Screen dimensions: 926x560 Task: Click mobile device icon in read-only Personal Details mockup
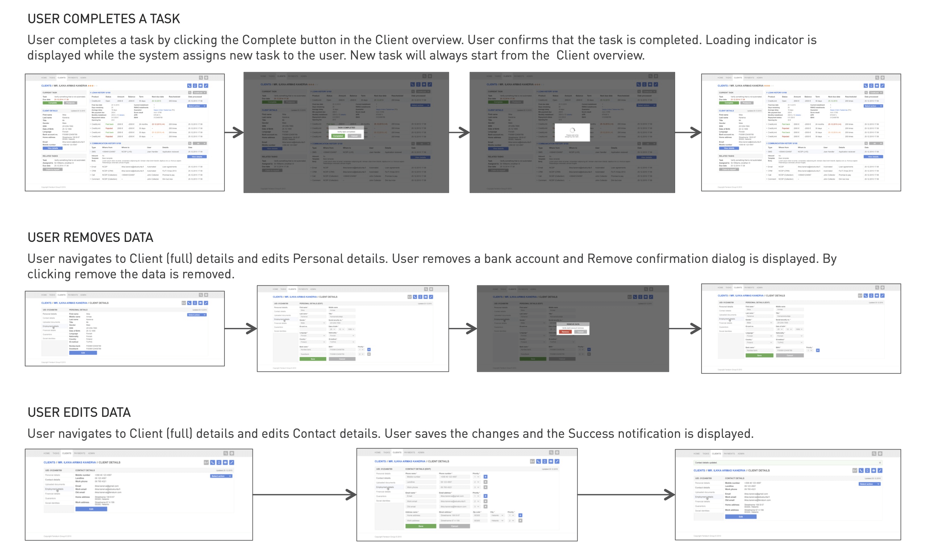195,303
